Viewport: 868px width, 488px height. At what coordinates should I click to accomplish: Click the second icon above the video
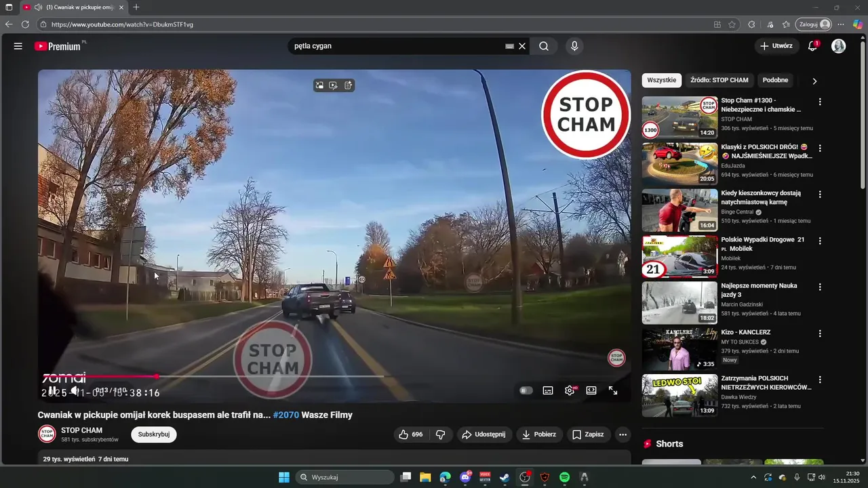click(x=334, y=85)
